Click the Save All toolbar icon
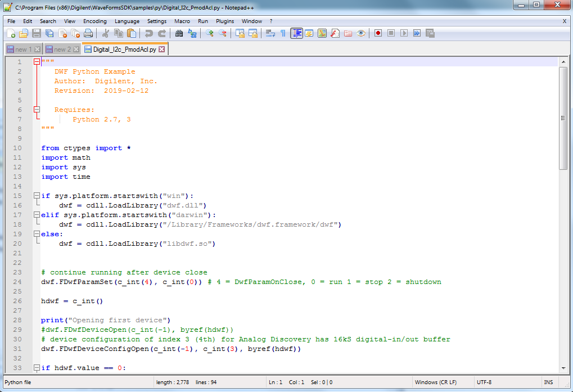Viewport: 573px width, 392px height. pyautogui.click(x=49, y=34)
